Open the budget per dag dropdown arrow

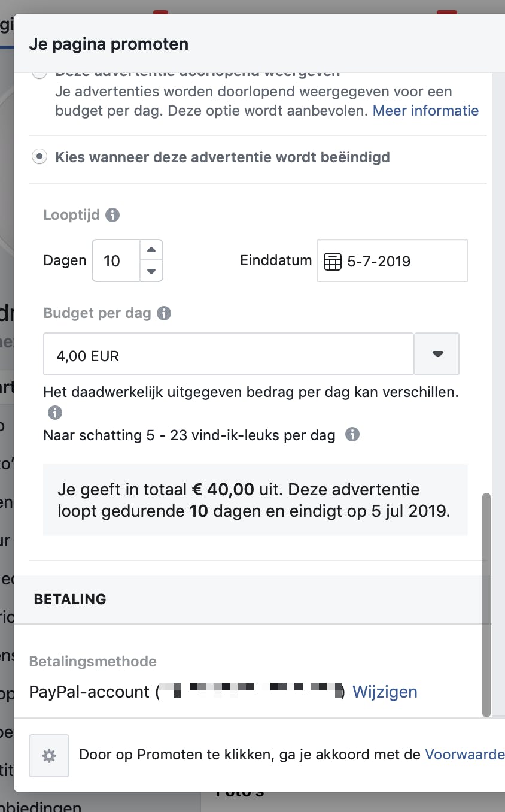pos(437,354)
